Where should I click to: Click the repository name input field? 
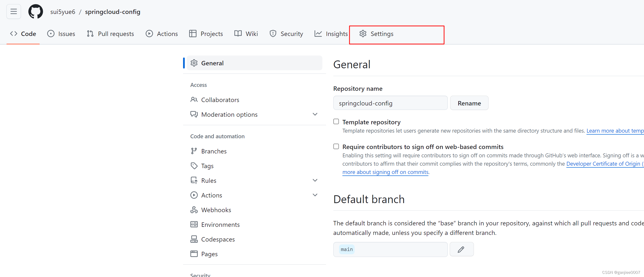tap(390, 103)
